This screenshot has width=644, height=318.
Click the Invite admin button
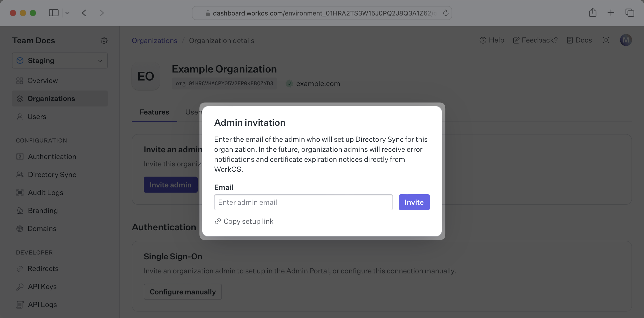[x=170, y=184]
